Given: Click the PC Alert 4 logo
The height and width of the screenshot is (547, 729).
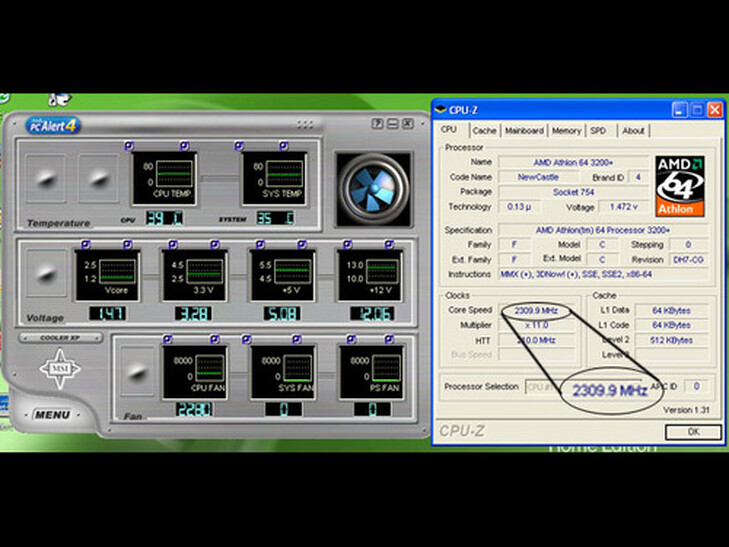Looking at the screenshot, I should click(53, 125).
